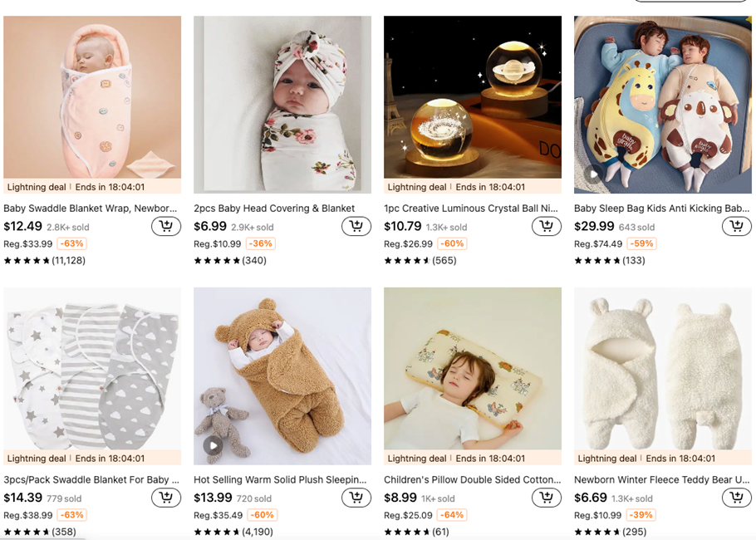Open Baby Swaddle Blanket Wrap product title
756x540 pixels.
pyautogui.click(x=91, y=209)
